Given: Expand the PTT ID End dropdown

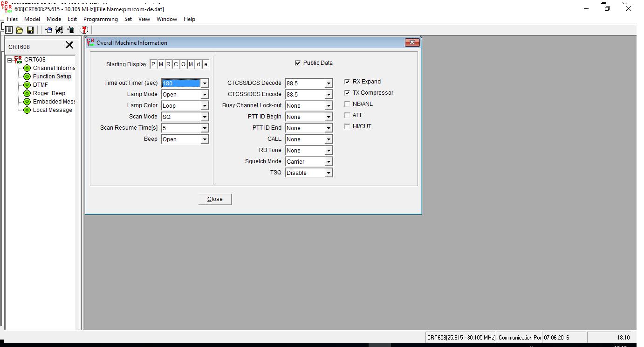Looking at the screenshot, I should pos(329,128).
